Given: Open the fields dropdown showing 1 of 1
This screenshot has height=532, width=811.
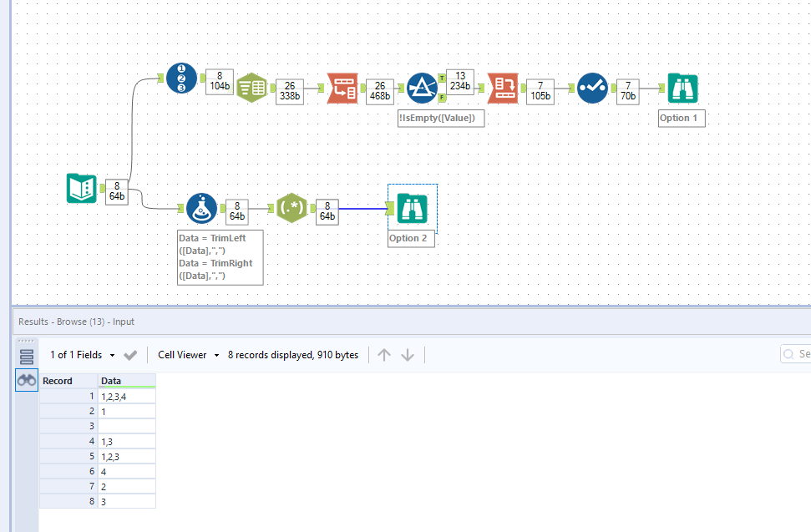Looking at the screenshot, I should click(92, 354).
